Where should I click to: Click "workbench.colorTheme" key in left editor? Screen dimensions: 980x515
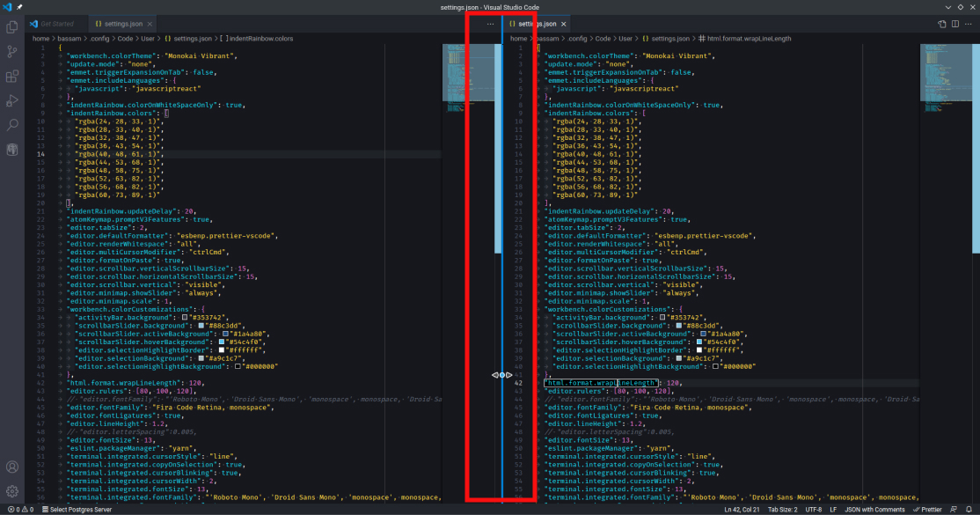113,55
